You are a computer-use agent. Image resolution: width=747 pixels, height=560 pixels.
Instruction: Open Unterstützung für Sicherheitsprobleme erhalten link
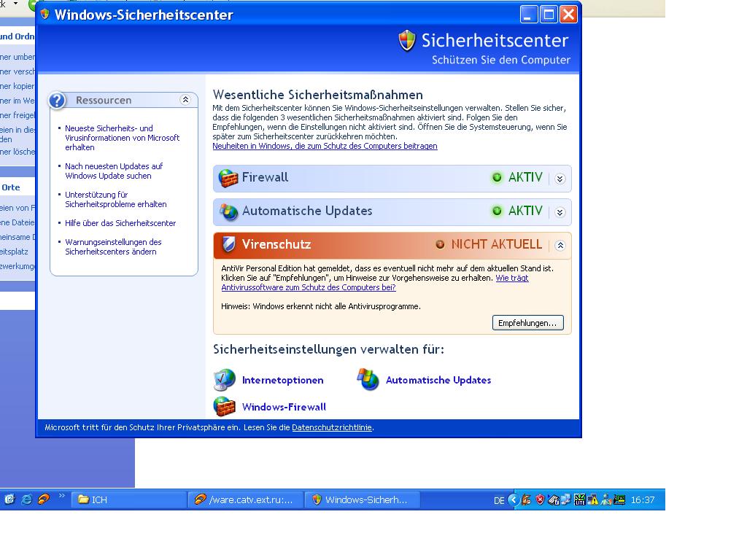pyautogui.click(x=116, y=200)
